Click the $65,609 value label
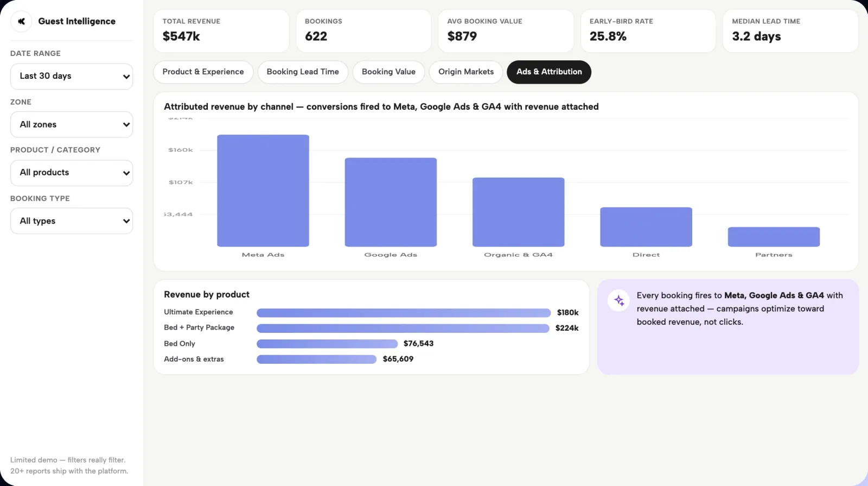The image size is (868, 486). [x=398, y=359]
